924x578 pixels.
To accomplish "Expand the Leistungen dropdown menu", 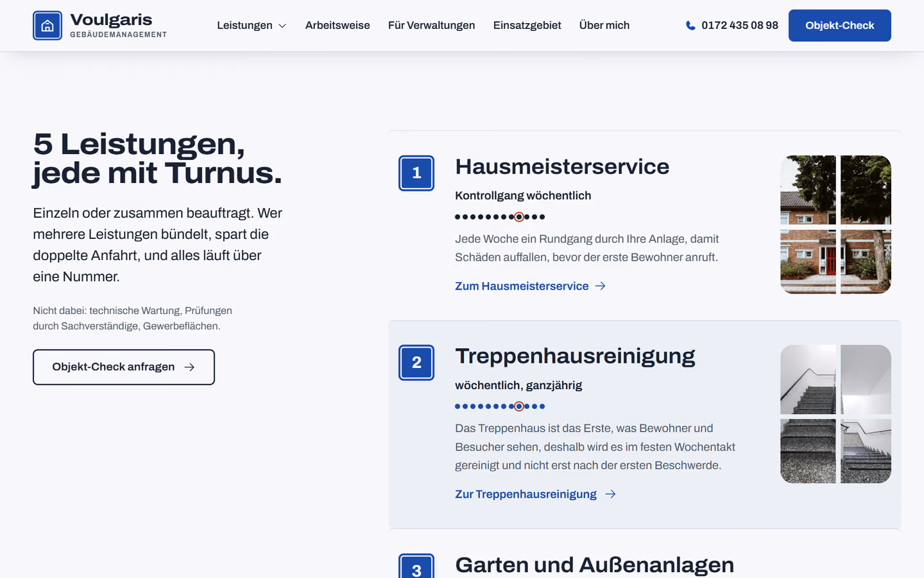I will (x=252, y=26).
